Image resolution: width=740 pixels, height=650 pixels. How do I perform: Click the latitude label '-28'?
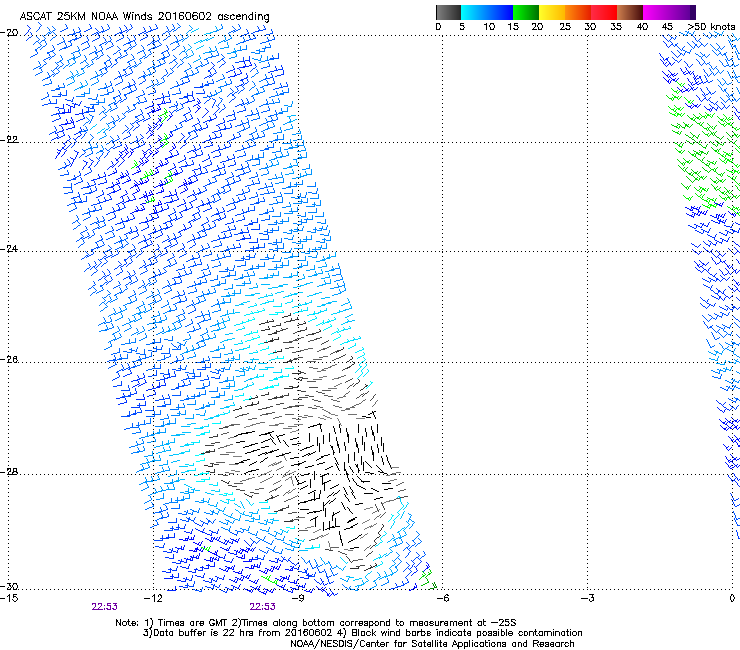tap(9, 472)
